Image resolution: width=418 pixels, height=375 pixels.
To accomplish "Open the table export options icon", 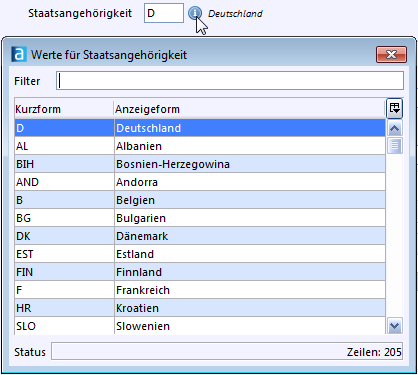I will [394, 108].
